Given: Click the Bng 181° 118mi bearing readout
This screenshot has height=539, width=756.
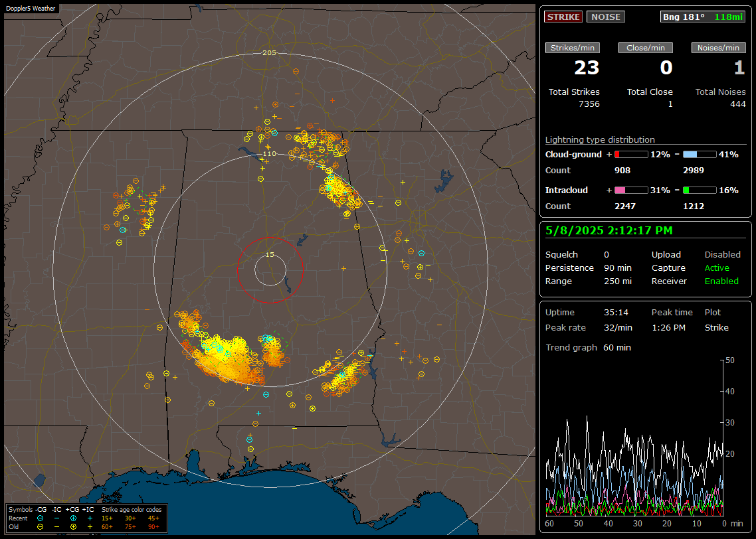Looking at the screenshot, I should (x=702, y=17).
